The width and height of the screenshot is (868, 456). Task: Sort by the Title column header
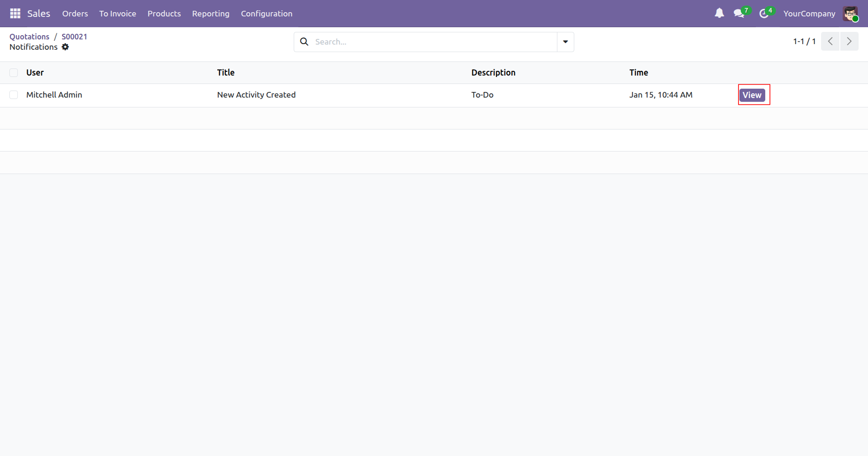click(226, 73)
